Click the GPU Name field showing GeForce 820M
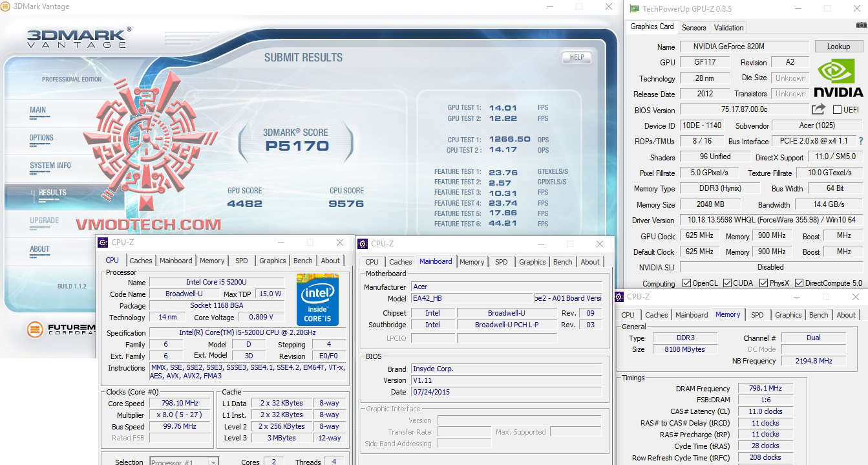The width and height of the screenshot is (868, 465). [744, 47]
